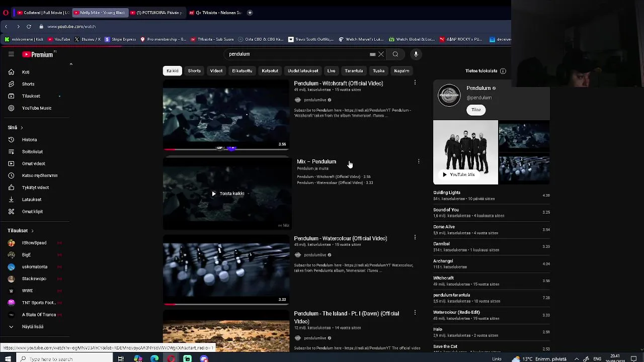This screenshot has width=644, height=362.
Task: Open more options for The Island video
Action: [x=415, y=313]
